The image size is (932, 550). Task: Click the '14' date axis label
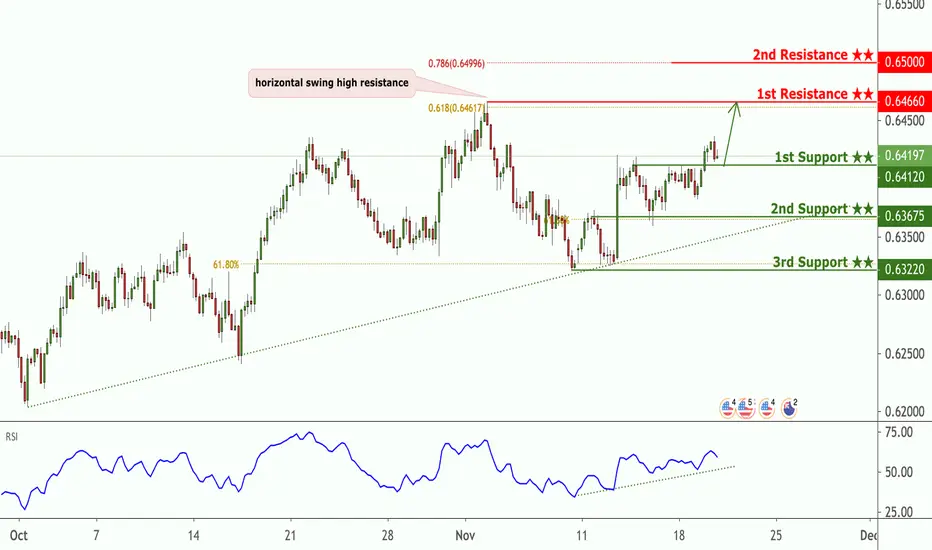[x=193, y=536]
